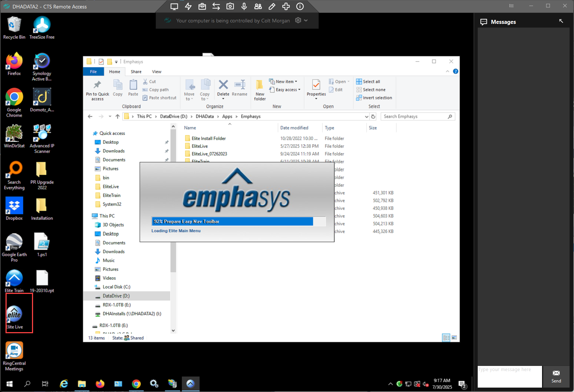Open WinDirStat desktop shortcut
The width and height of the screenshot is (574, 392).
[14, 136]
